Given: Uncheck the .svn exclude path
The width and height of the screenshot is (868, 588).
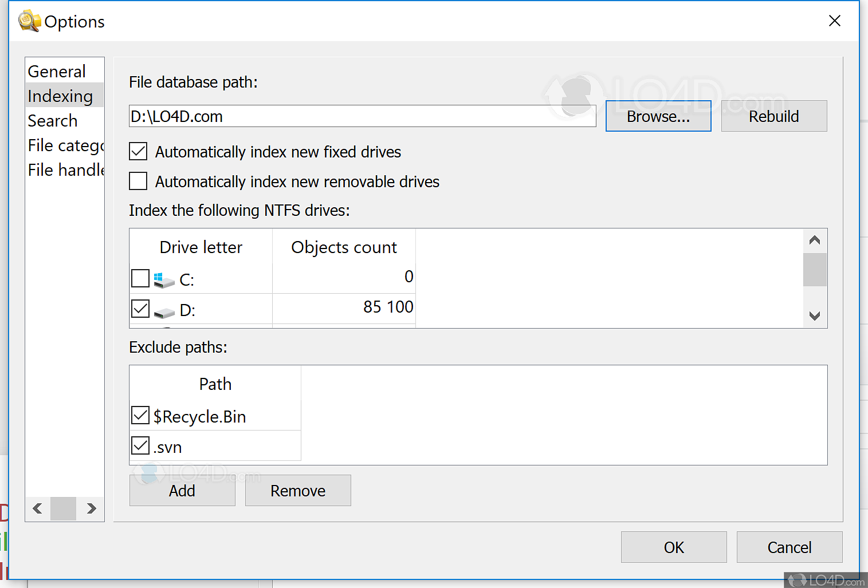Looking at the screenshot, I should (x=140, y=446).
